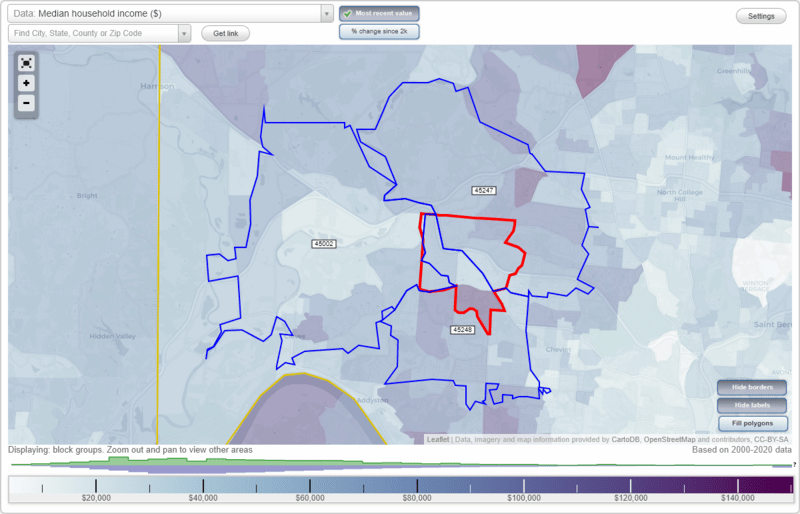Toggle the Hide borders button
Viewport: 800px width, 514px height.
(x=752, y=387)
